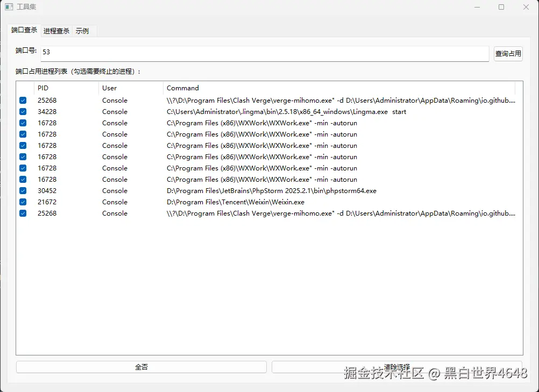This screenshot has width=539, height=392.
Task: Click Console in the 30452 row
Action: [x=115, y=191]
